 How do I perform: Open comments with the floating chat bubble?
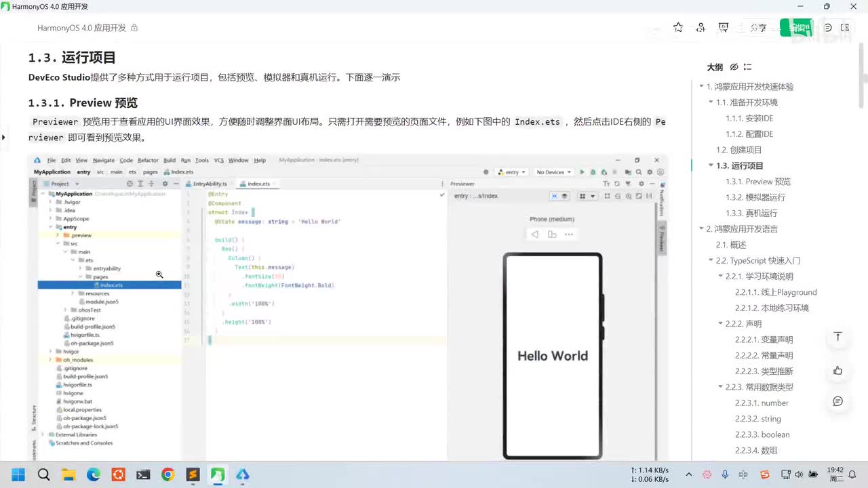[x=838, y=401]
